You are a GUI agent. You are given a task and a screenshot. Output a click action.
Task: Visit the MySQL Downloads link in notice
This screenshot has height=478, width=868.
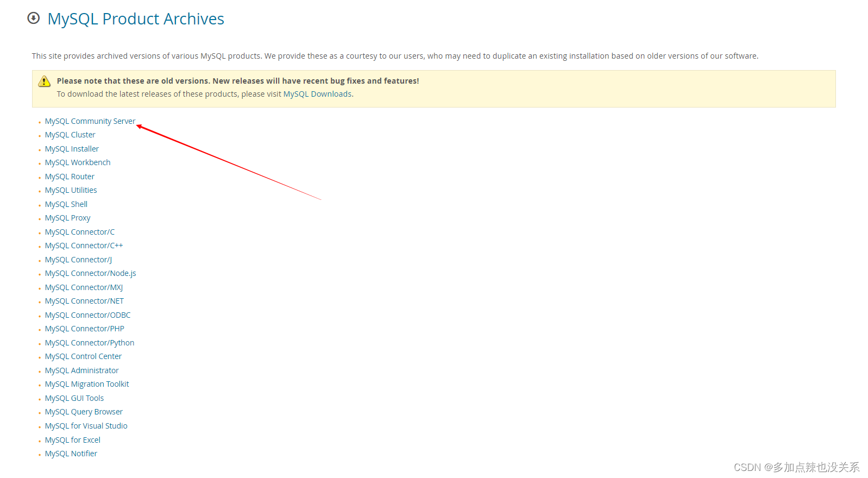click(318, 94)
